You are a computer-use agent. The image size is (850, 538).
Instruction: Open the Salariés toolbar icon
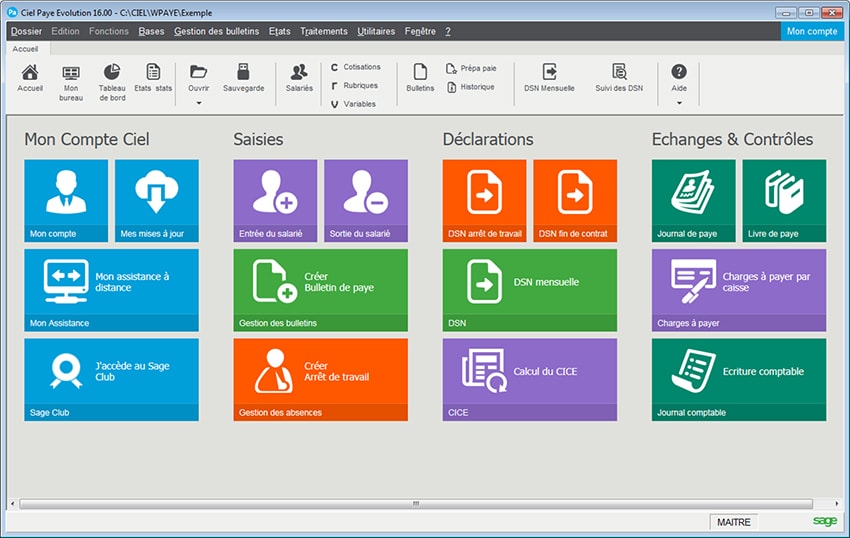(299, 78)
